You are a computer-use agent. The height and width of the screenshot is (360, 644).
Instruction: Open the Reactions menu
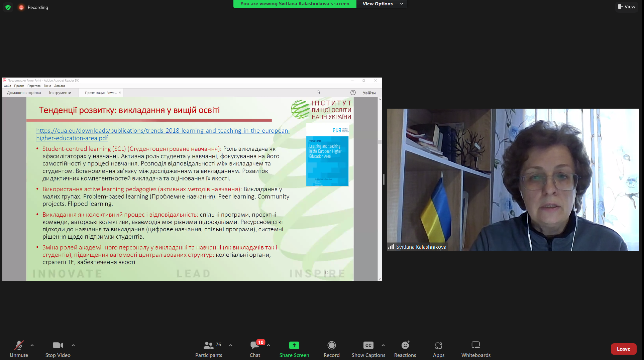[405, 349]
